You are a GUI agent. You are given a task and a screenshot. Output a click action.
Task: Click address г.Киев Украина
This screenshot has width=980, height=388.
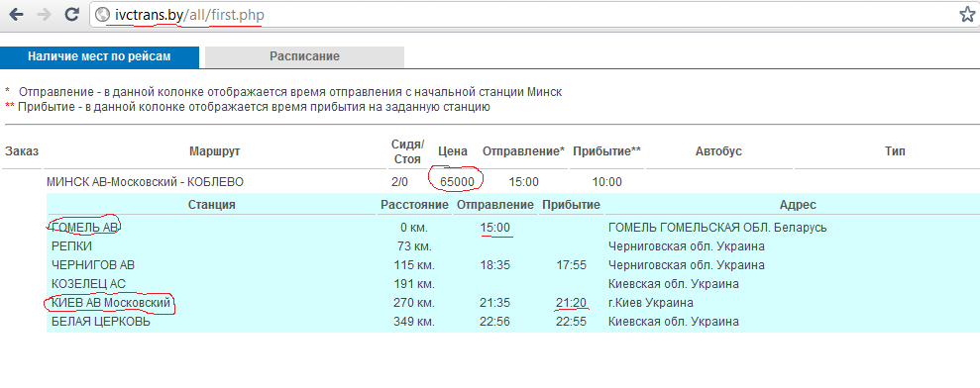[651, 303]
